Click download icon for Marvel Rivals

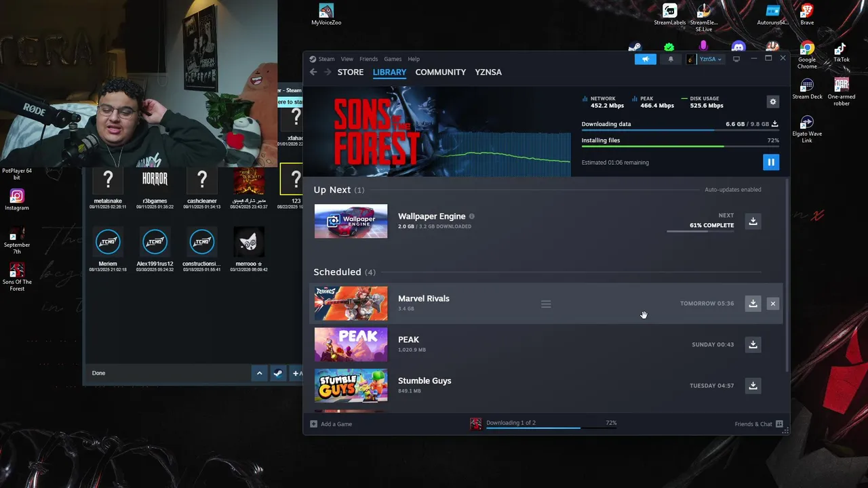coord(753,303)
